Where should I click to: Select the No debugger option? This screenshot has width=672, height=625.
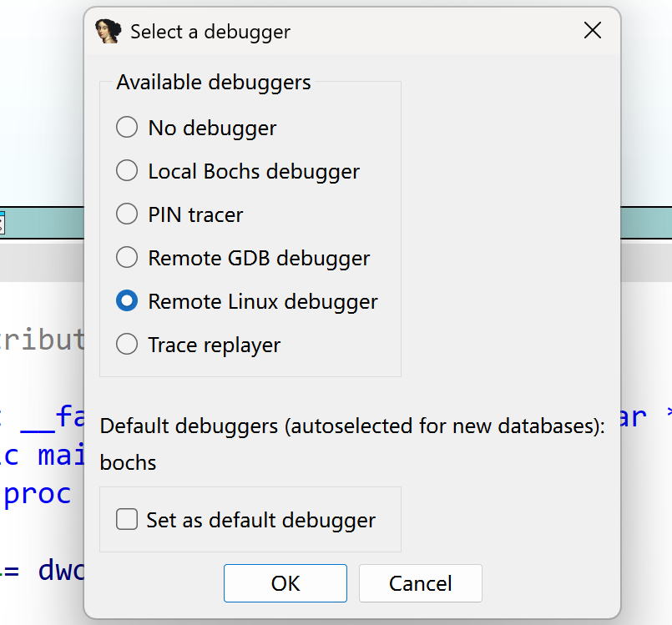[127, 128]
